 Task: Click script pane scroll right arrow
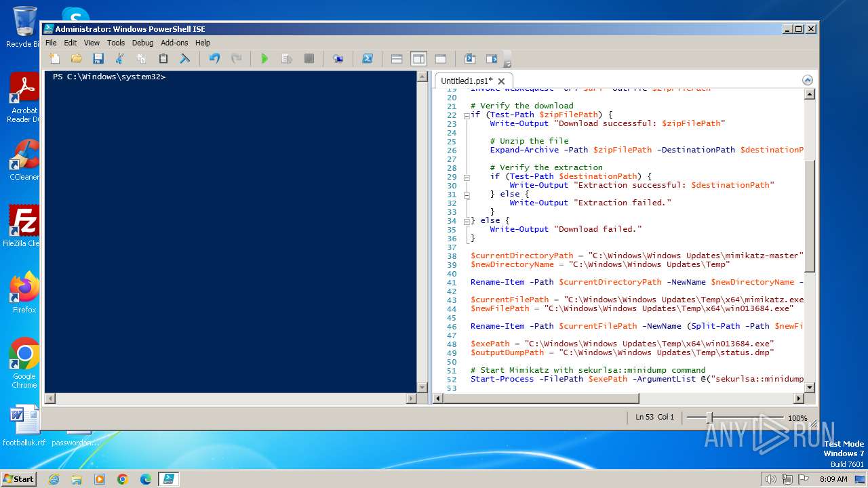798,399
